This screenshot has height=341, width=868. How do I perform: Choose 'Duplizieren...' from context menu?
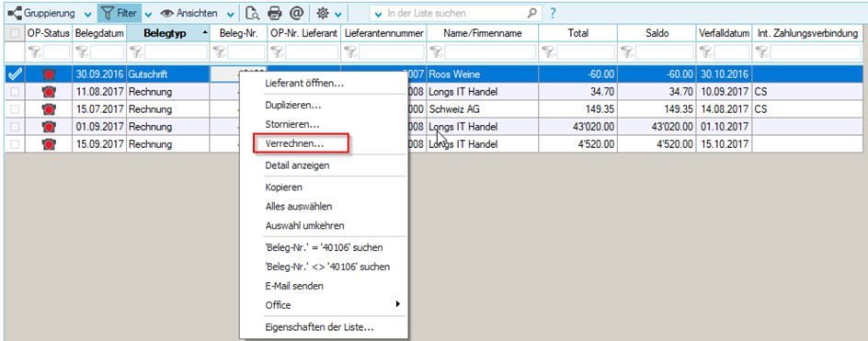click(324, 105)
